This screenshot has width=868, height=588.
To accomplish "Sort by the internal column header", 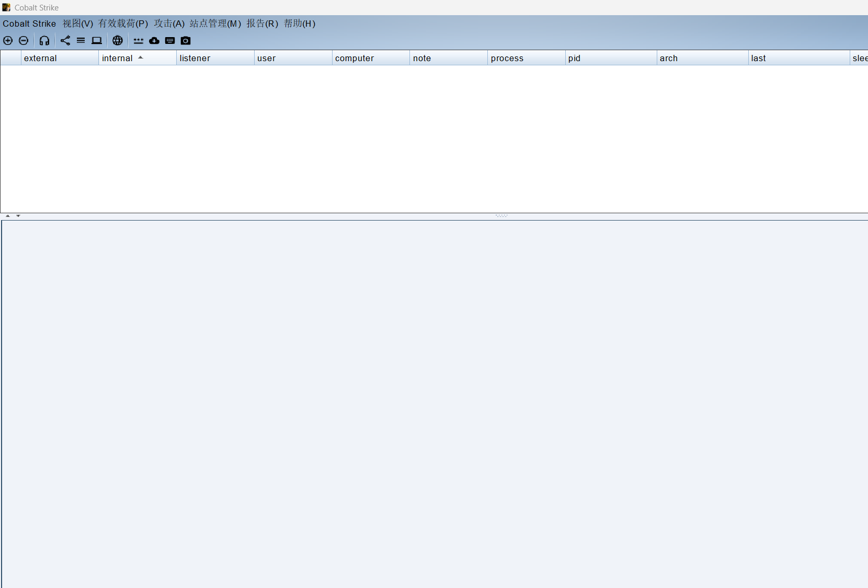I will coord(138,58).
